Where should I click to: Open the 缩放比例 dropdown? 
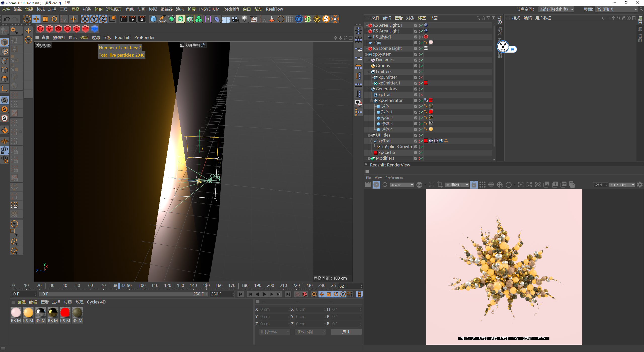310,332
